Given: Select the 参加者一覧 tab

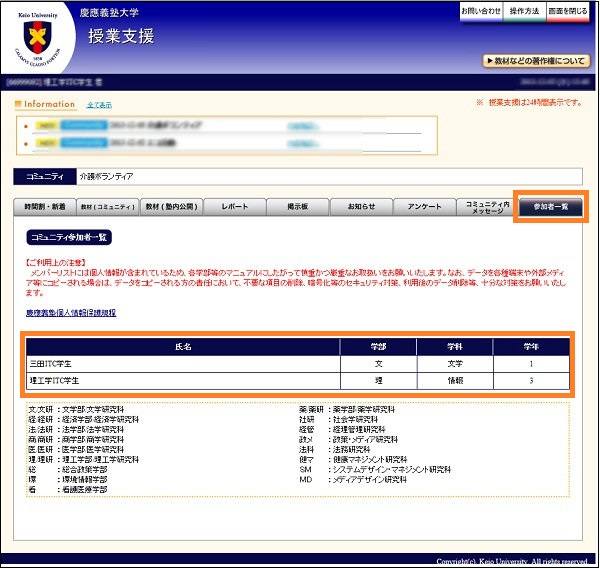Looking at the screenshot, I should click(550, 206).
